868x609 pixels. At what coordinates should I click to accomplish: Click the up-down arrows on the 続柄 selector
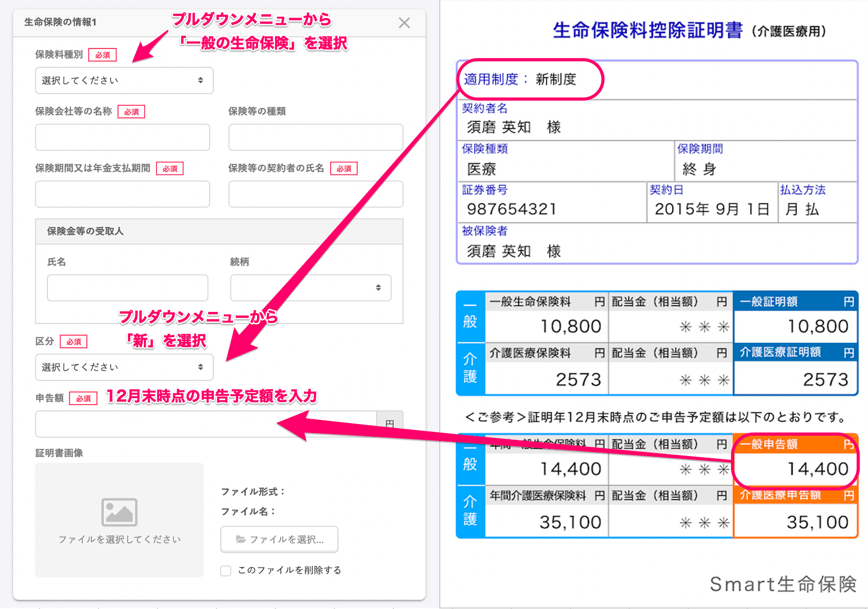(379, 288)
